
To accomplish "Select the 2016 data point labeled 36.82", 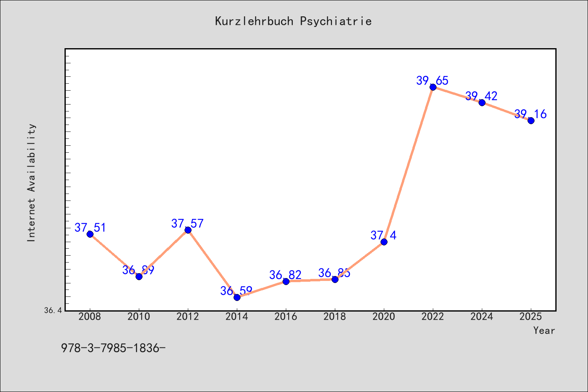I will click(286, 281).
